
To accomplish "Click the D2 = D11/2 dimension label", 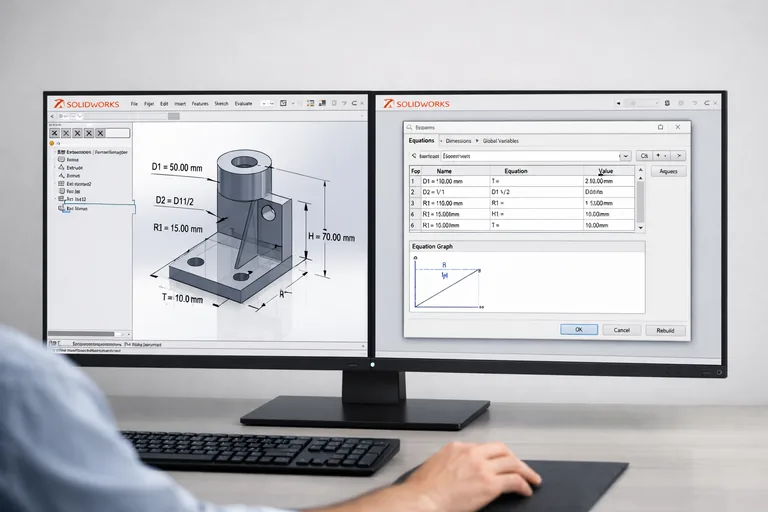I will (174, 200).
